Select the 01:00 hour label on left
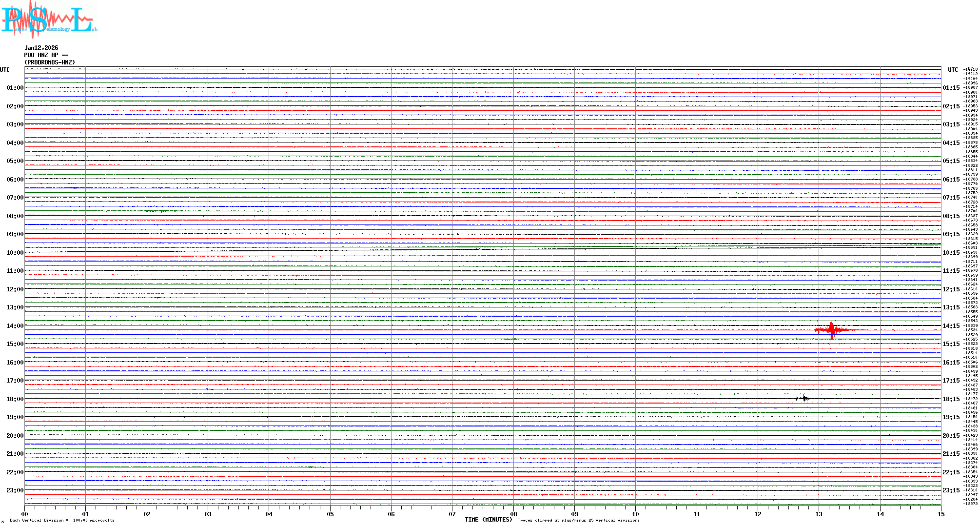 [15, 88]
